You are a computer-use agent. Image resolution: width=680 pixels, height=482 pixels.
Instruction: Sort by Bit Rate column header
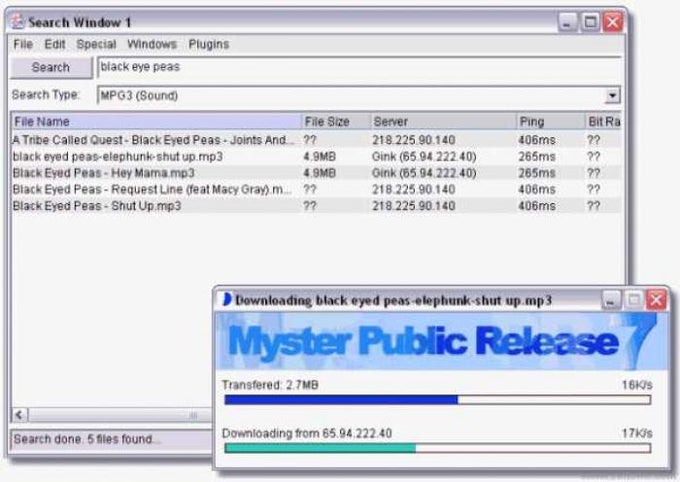603,121
